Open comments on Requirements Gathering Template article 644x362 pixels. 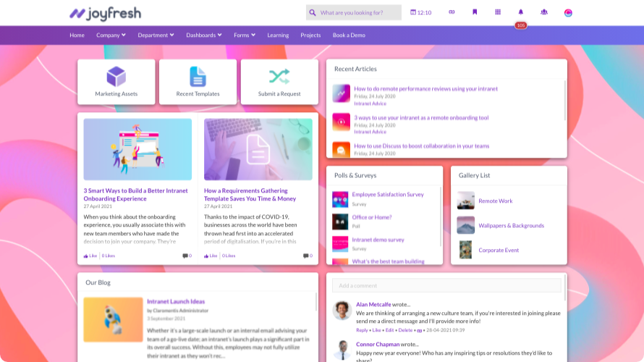(x=308, y=256)
